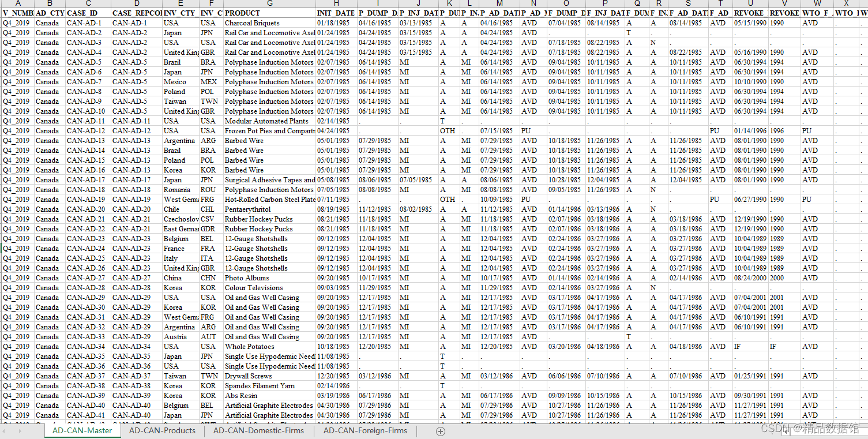Open the AD-CAN-Products sheet tab
Screen dimensions: 868x439
click(x=162, y=430)
